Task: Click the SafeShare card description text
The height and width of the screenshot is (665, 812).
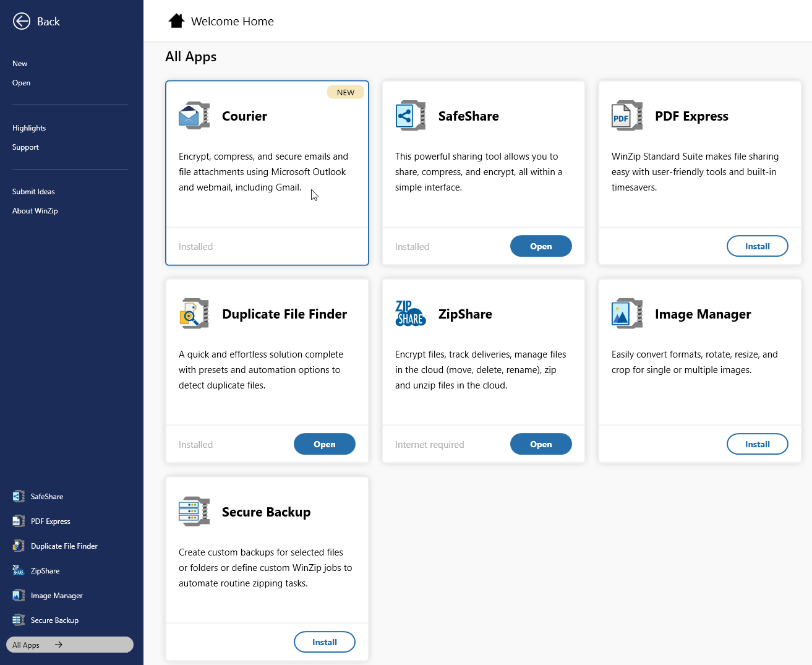Action: coord(479,172)
